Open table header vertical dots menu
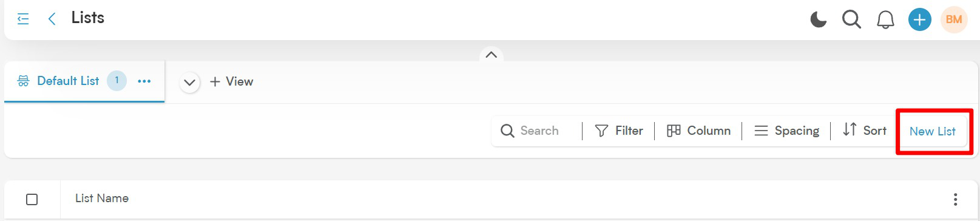The image size is (980, 221). 955,199
